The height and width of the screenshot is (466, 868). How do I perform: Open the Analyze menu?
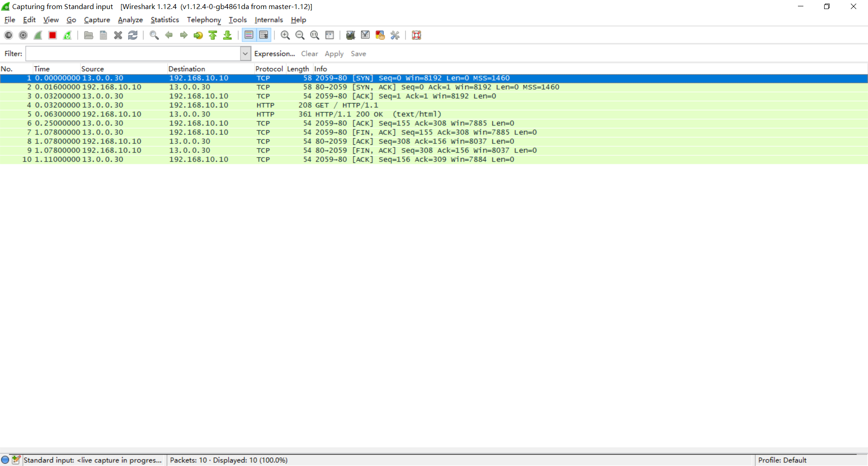tap(130, 20)
